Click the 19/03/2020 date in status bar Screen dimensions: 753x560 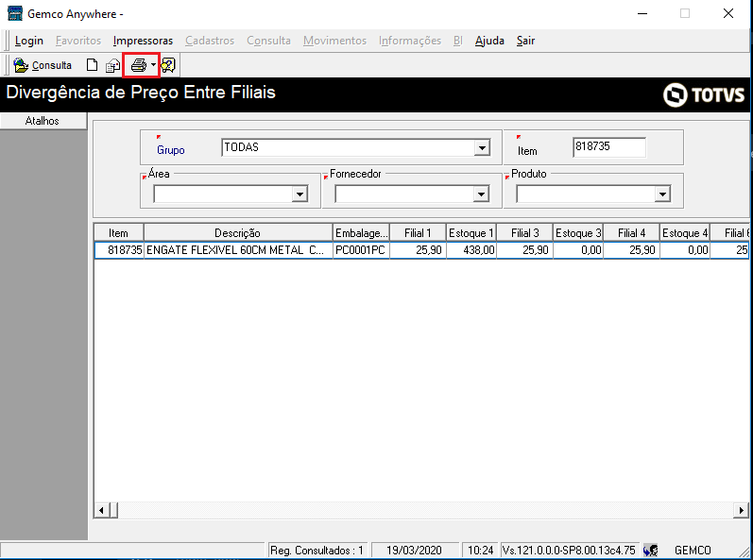(415, 550)
